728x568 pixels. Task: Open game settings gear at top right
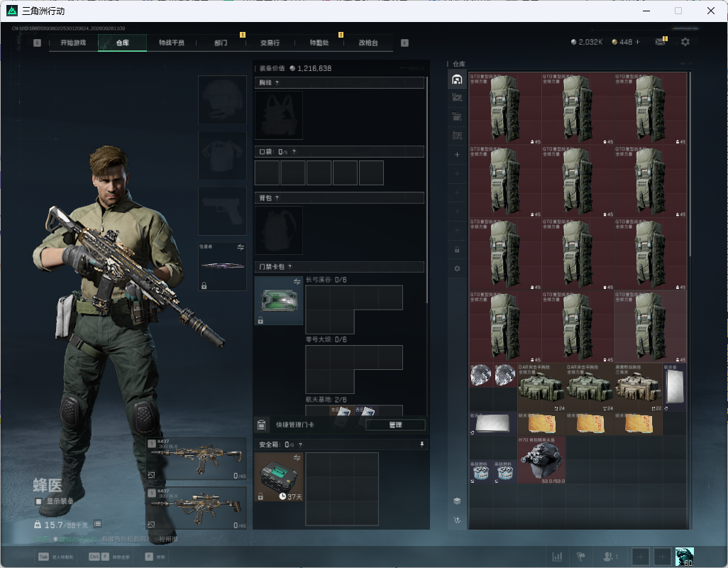click(685, 43)
